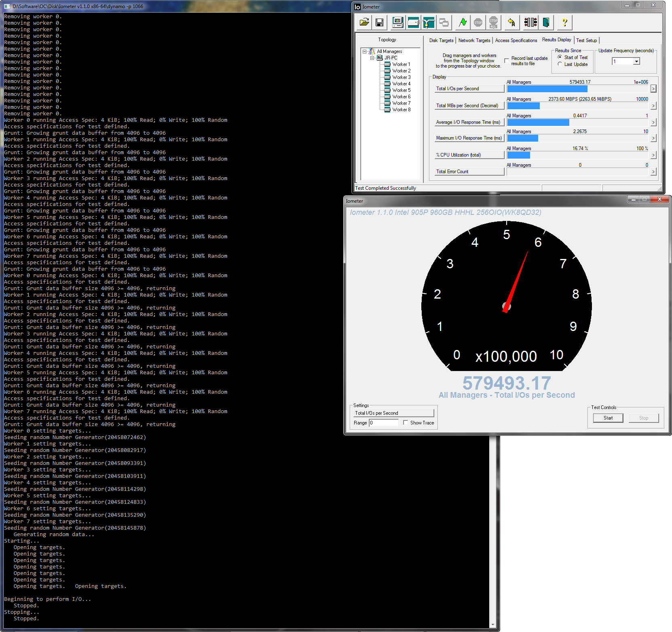This screenshot has height=632, width=672.
Task: Select Worker 3 in topology tree
Action: click(x=401, y=77)
